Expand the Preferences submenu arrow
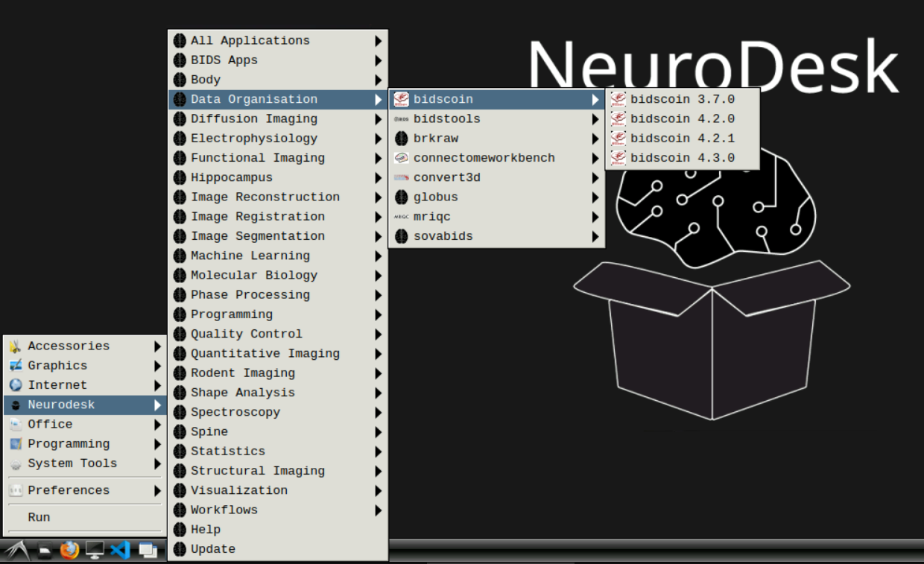 pos(157,490)
